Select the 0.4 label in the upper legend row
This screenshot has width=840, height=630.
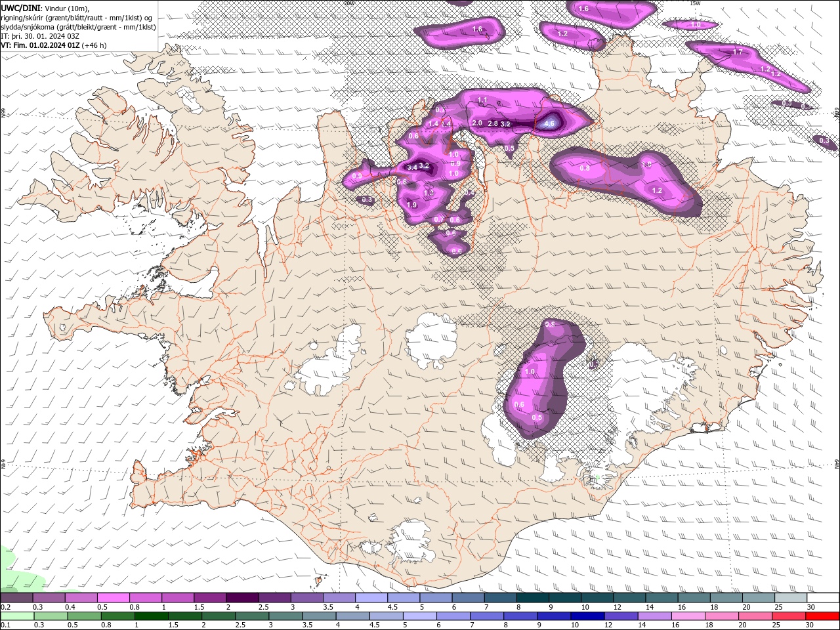pyautogui.click(x=69, y=607)
